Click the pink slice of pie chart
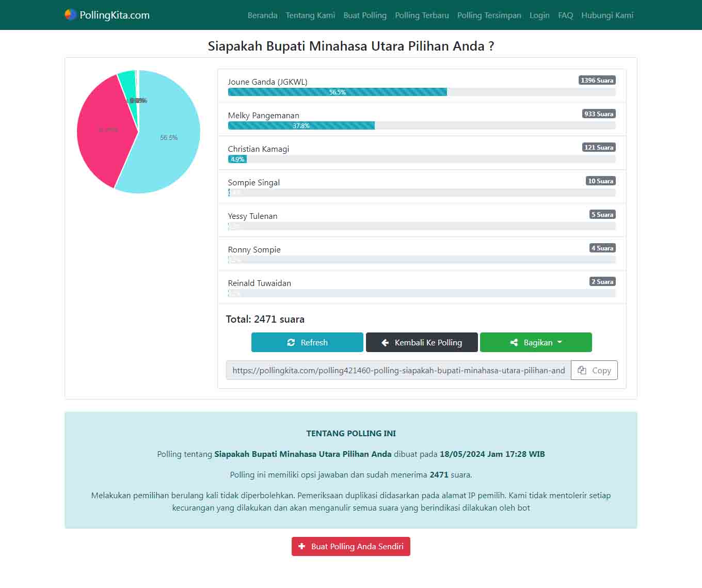This screenshot has height=588, width=702. click(x=103, y=132)
